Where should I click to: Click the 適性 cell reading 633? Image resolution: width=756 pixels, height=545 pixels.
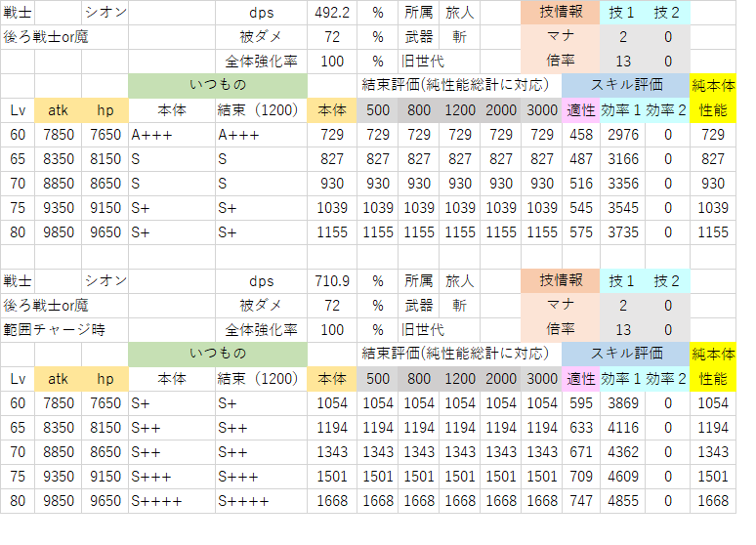[x=580, y=428]
